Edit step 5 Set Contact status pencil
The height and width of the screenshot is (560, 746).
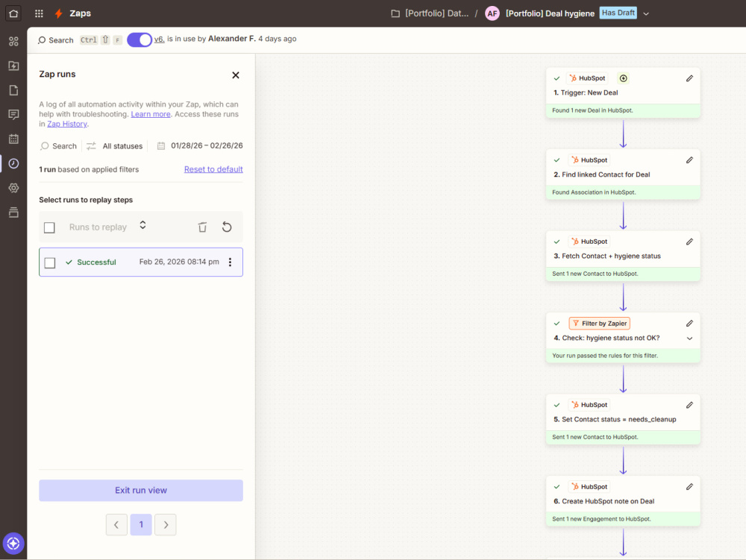689,405
